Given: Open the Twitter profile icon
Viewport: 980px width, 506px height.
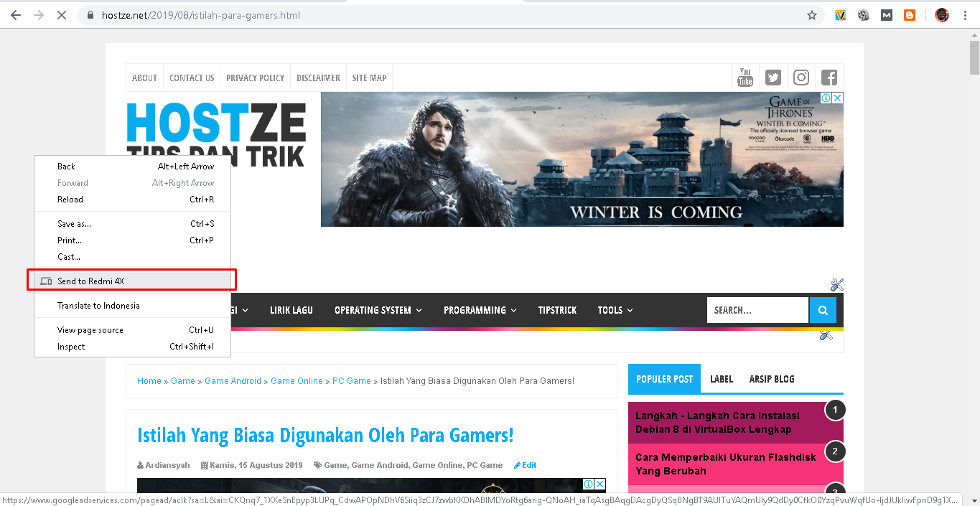Looking at the screenshot, I should [x=773, y=77].
